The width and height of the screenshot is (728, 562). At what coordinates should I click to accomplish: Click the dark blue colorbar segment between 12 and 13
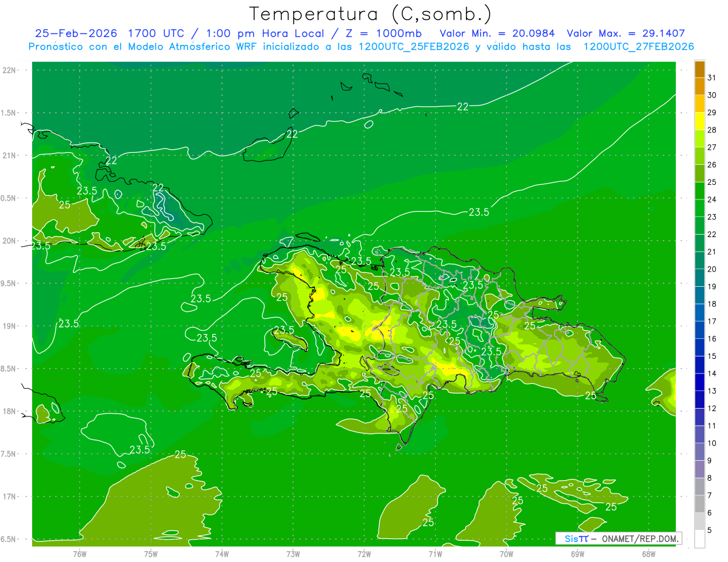699,400
